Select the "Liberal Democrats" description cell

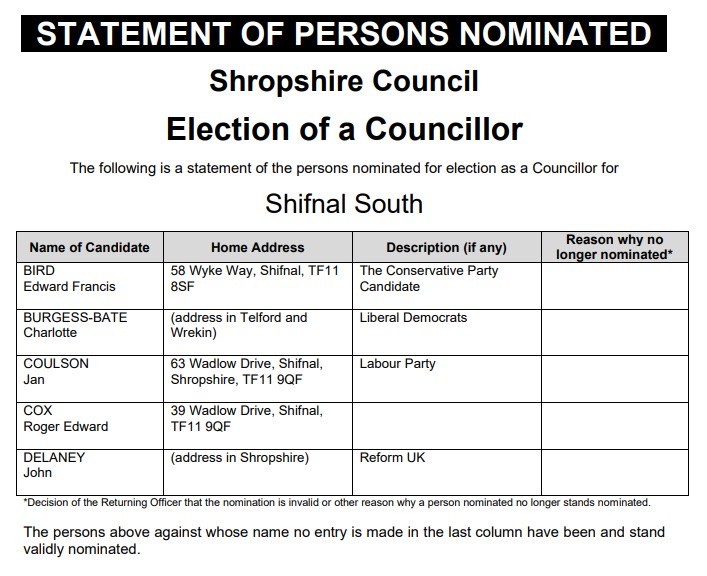pyautogui.click(x=413, y=318)
